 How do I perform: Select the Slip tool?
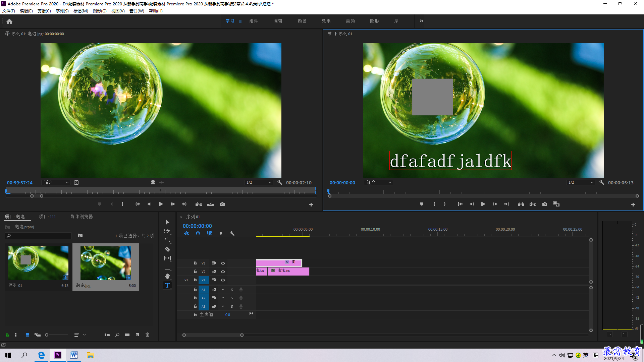coord(167,258)
